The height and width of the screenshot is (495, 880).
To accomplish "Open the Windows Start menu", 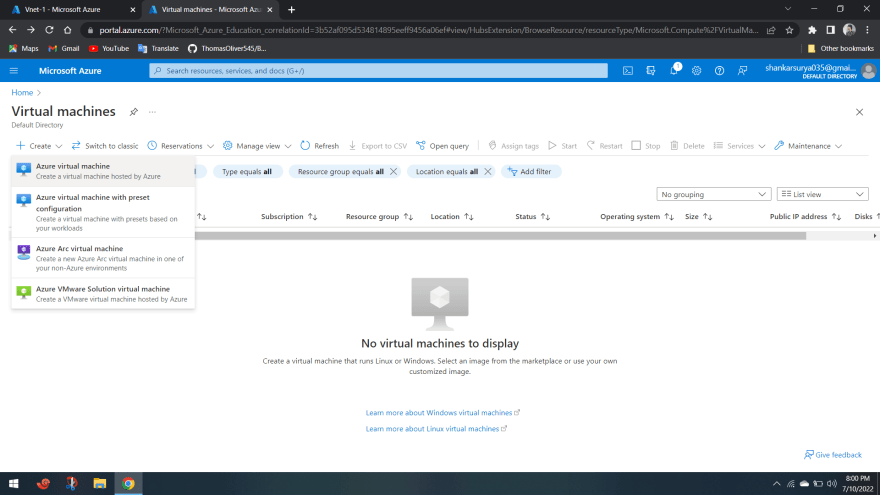I will (x=14, y=483).
